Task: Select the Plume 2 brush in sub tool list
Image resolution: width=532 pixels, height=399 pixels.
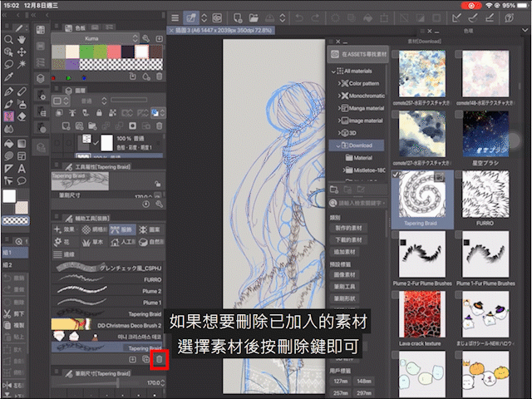Action: 107,291
